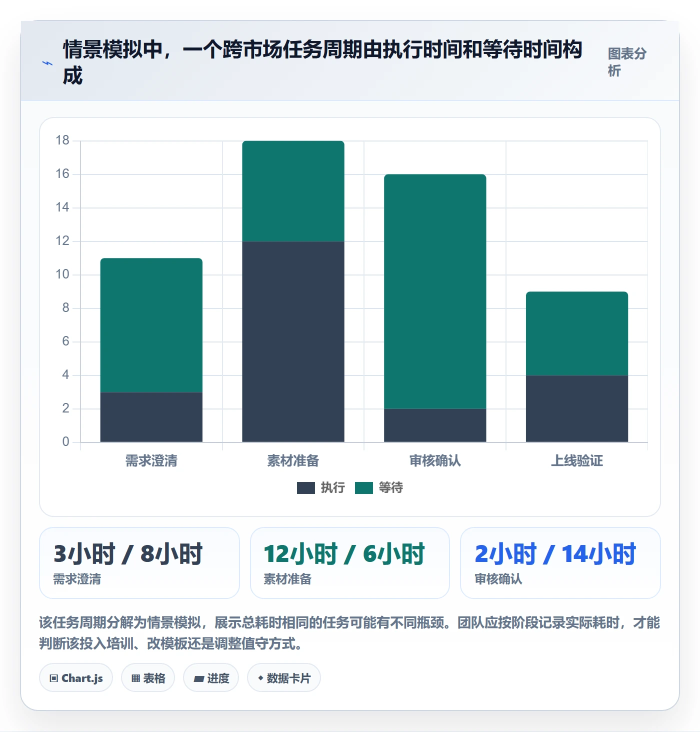Click the lightning bolt icon beside the title
The width and height of the screenshot is (700, 732).
pos(47,63)
